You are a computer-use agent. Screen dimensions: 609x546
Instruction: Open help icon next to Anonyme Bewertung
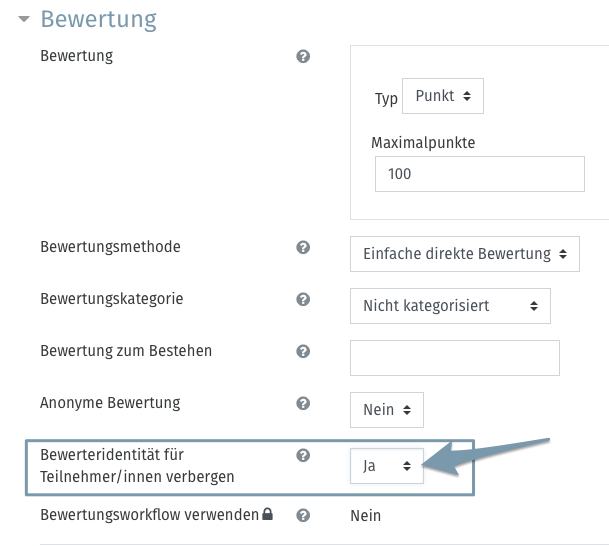(303, 403)
